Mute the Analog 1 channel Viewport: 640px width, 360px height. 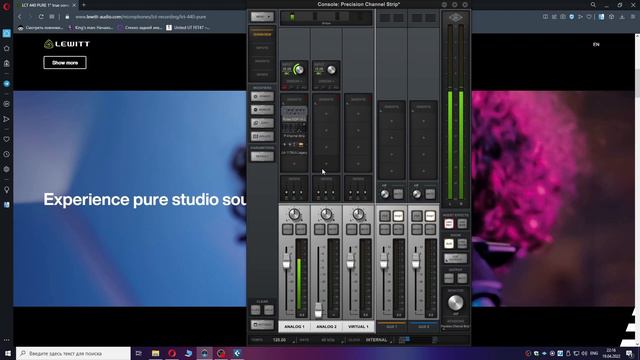tap(301, 229)
